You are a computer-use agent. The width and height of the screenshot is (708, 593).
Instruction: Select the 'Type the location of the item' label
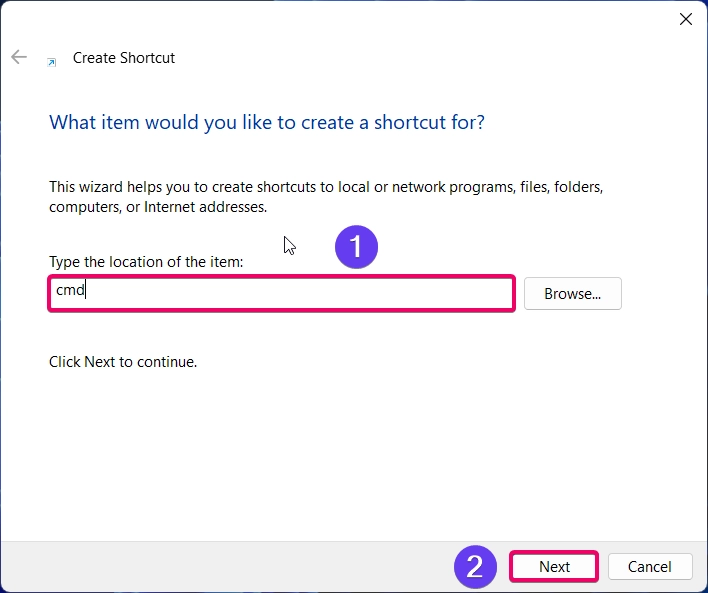[146, 261]
